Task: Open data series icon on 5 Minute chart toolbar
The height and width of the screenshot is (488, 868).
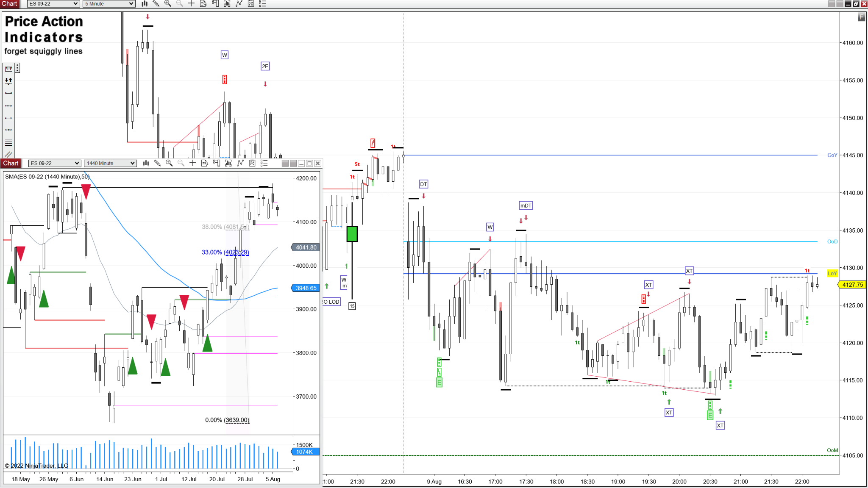Action: coord(227,4)
